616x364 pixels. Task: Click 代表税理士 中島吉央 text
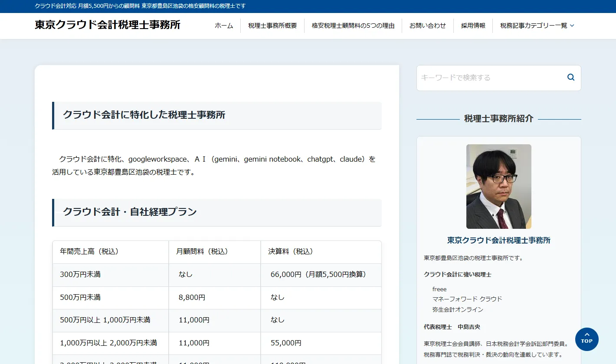[x=452, y=327]
